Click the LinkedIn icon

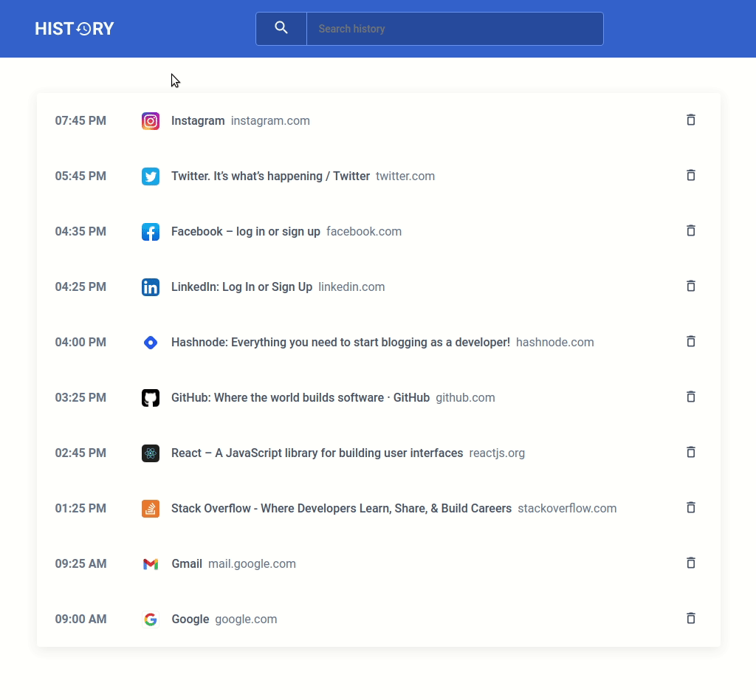pyautogui.click(x=151, y=287)
